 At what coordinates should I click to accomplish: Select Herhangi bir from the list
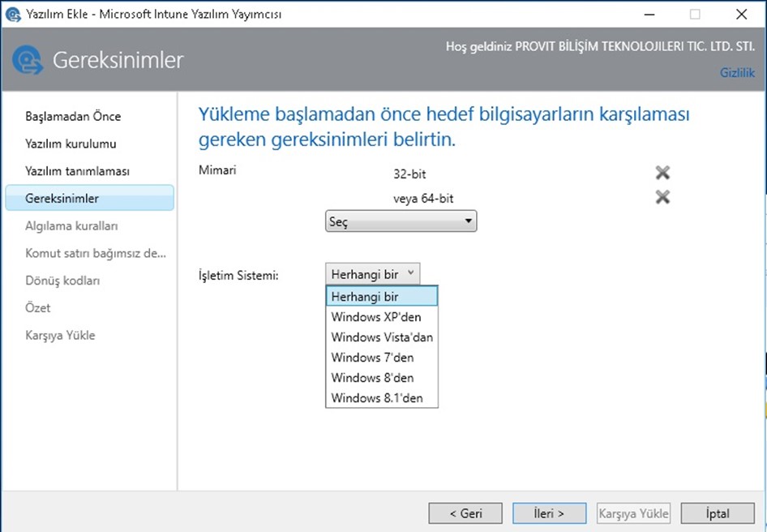tap(381, 297)
